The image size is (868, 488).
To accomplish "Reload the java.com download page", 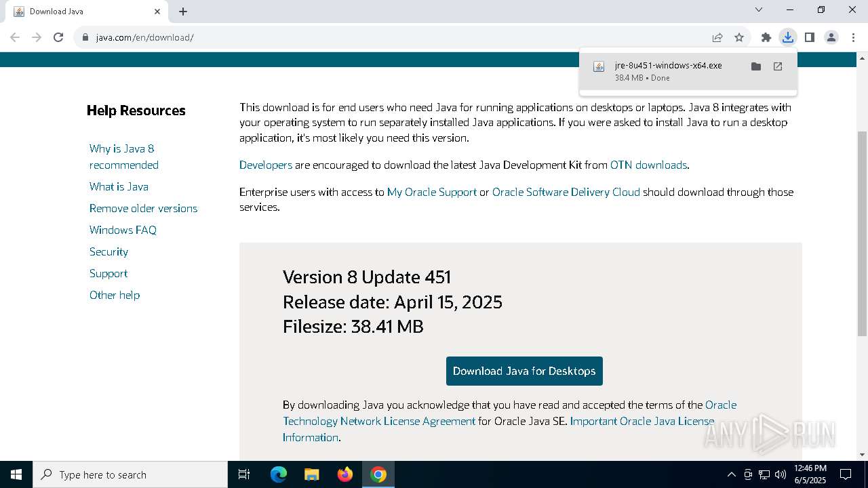I will click(58, 37).
